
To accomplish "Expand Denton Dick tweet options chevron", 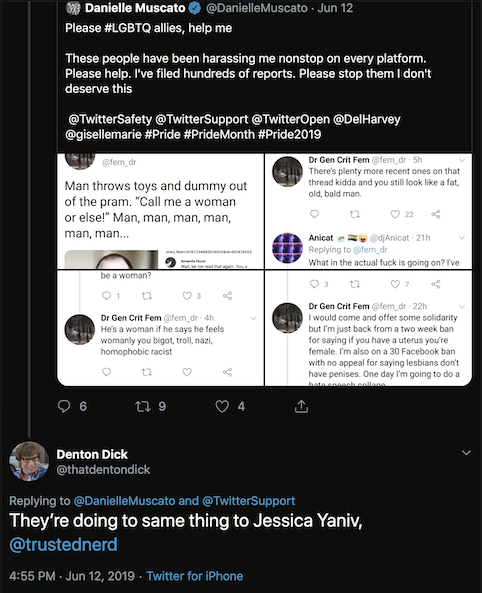I will [x=466, y=453].
